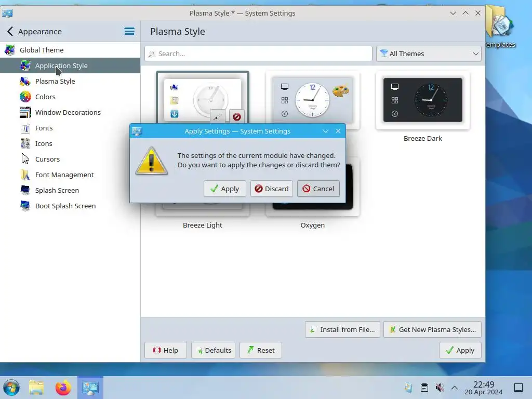Click System Settings taskbar entry
Viewport: 532px width, 399px height.
pyautogui.click(x=90, y=388)
